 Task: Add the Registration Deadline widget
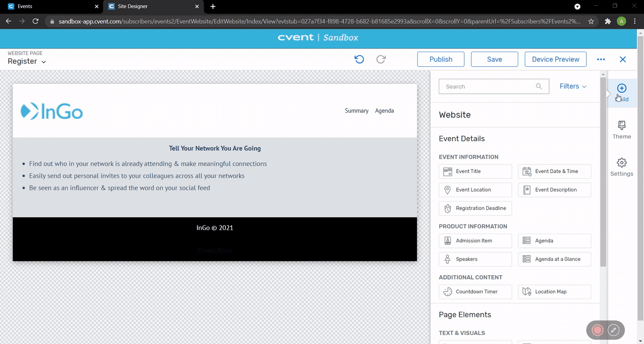475,208
